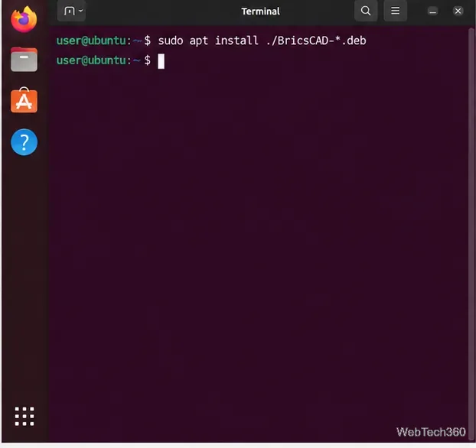Show Applications grid at dock bottom
Viewport: 476px width, 448px height.
pos(24,416)
